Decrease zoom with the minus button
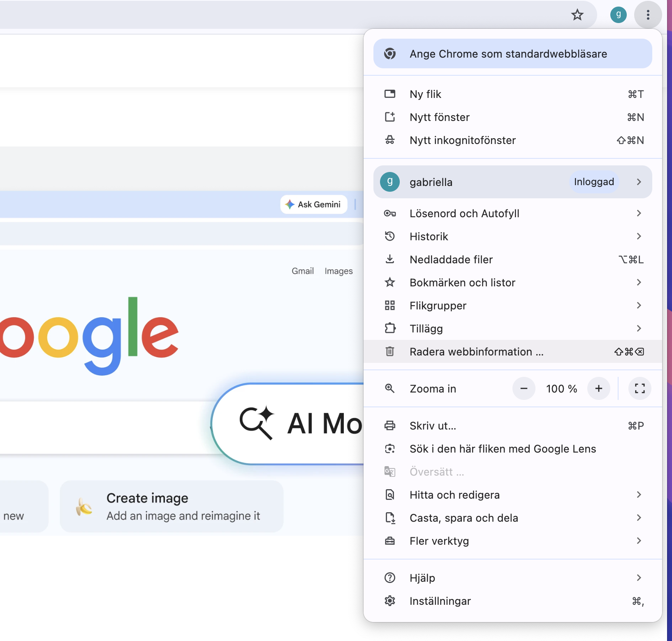The height and width of the screenshot is (641, 672). pos(524,388)
